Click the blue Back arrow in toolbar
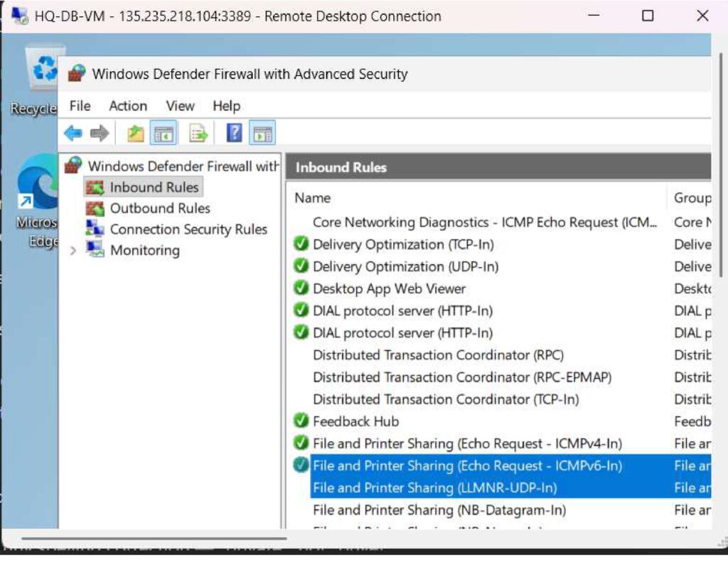This screenshot has width=728, height=562. pos(73,133)
